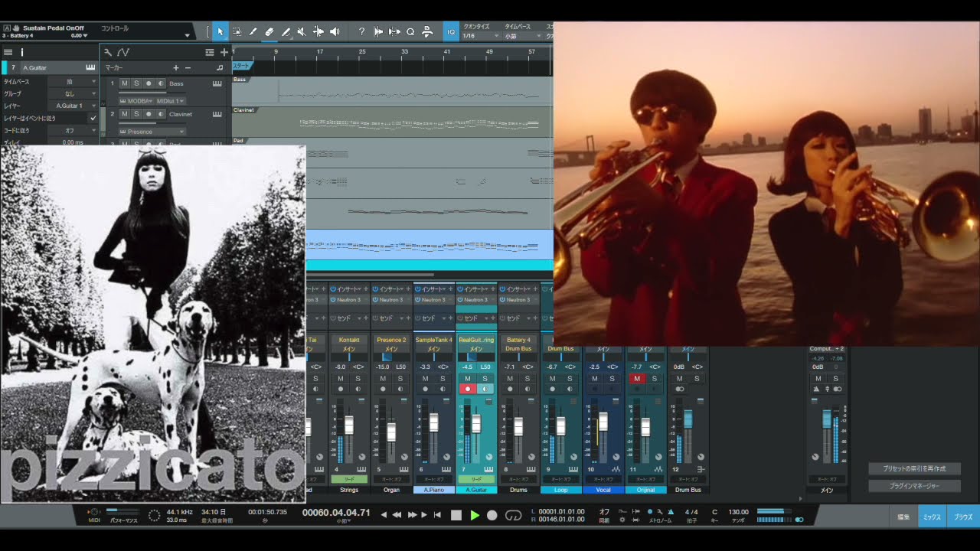980x551 pixels.
Task: Adjust the A.Piano channel volume fader
Action: pyautogui.click(x=433, y=422)
